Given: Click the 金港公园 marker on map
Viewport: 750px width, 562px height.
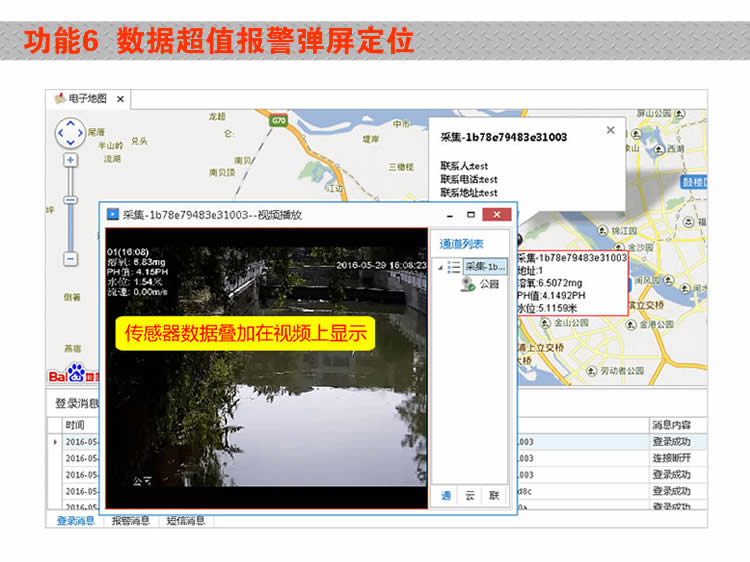Looking at the screenshot, I should (x=631, y=325).
